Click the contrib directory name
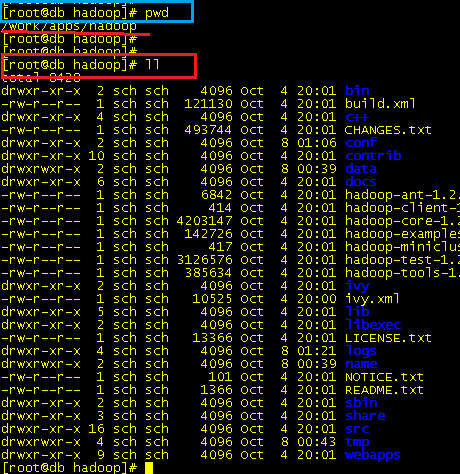The width and height of the screenshot is (460, 474). (373, 156)
